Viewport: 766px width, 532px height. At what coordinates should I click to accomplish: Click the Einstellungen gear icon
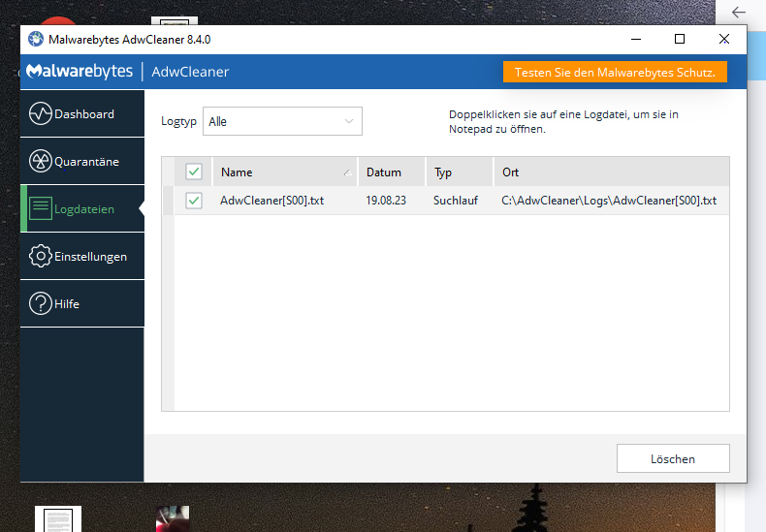tap(41, 256)
